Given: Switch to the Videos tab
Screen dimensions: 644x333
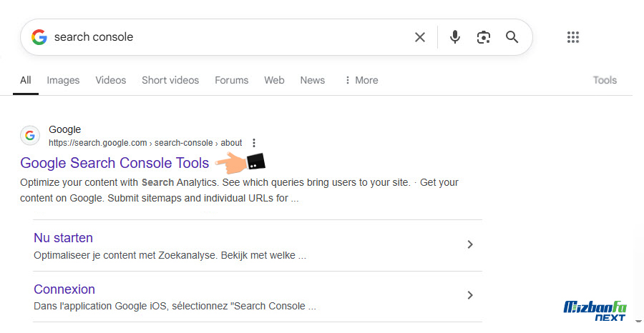Looking at the screenshot, I should 111,80.
